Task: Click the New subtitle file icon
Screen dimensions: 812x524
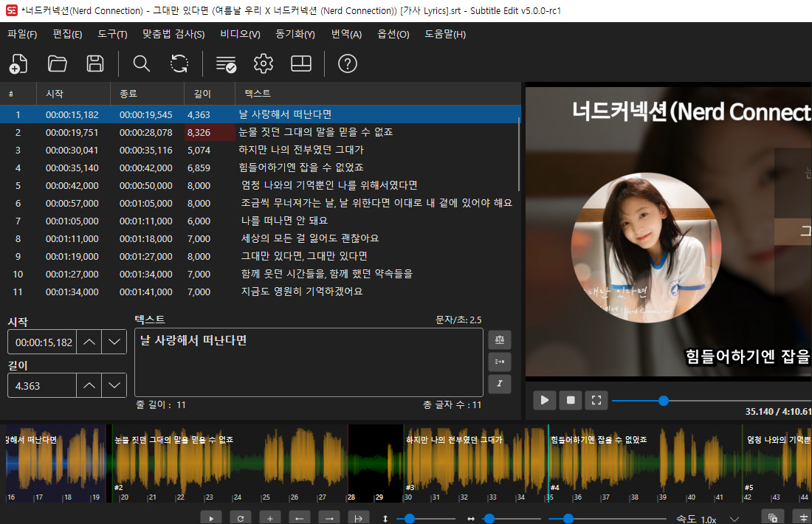Action: [18, 63]
